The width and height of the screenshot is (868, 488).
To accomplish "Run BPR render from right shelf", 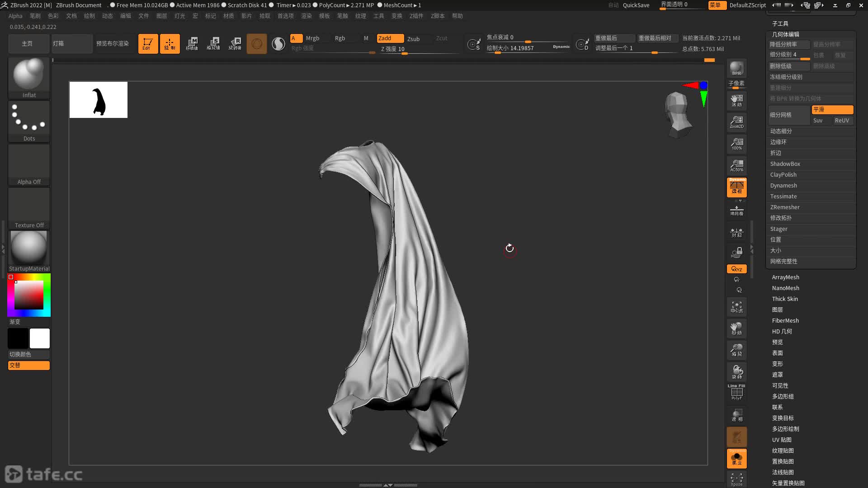I will pos(736,68).
